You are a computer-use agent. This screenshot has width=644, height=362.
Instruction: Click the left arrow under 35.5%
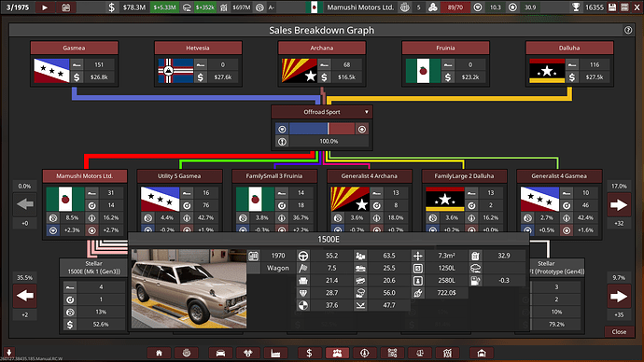(25, 296)
